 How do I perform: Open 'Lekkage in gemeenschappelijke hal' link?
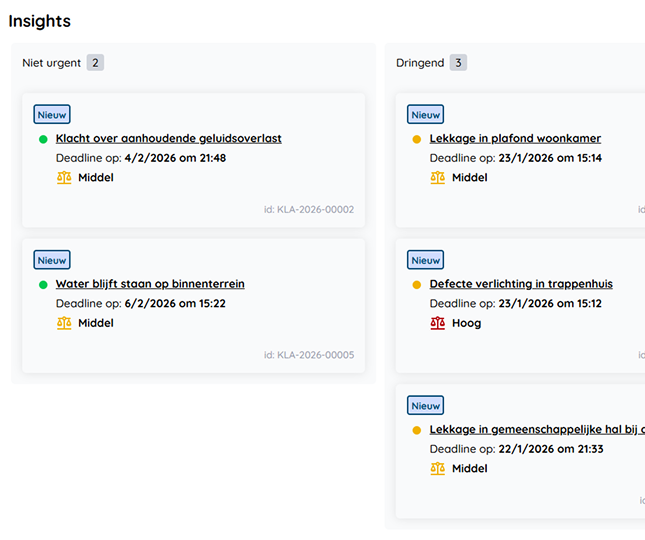click(536, 429)
